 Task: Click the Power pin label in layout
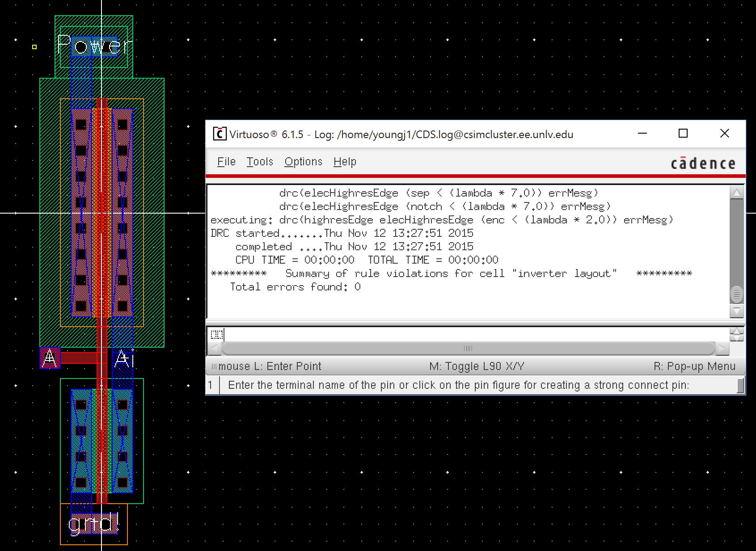94,45
